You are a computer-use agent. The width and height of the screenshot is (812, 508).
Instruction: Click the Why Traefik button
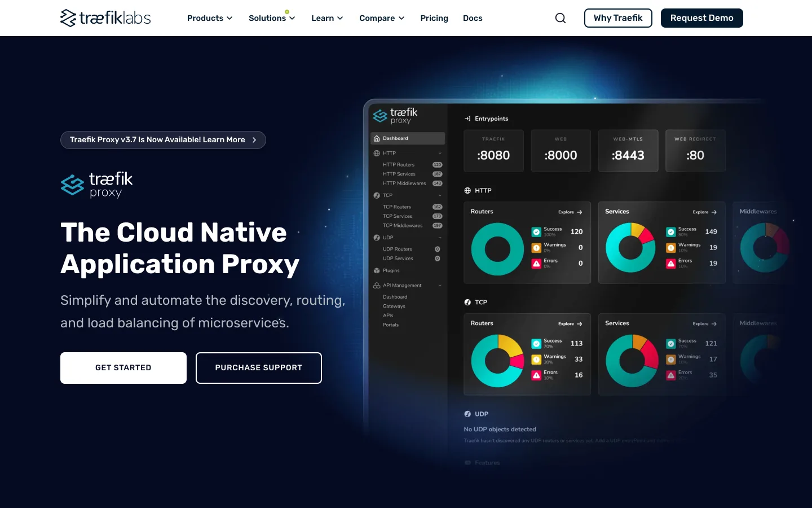point(618,18)
